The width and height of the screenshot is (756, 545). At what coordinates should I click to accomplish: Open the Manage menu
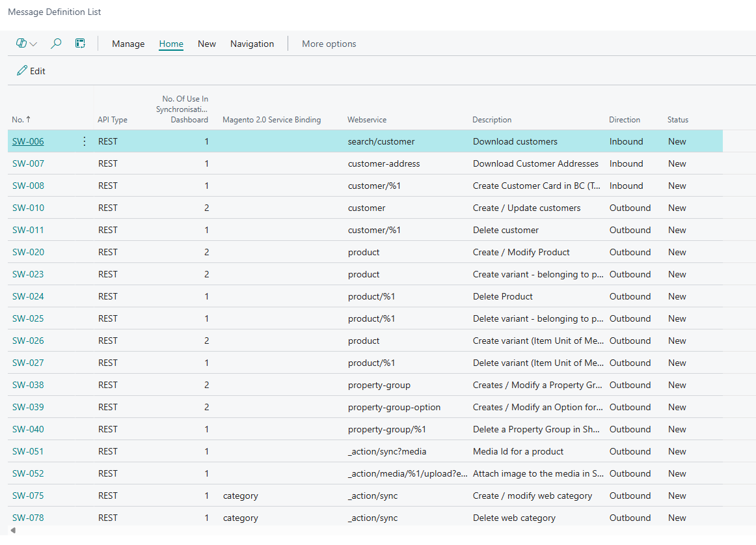point(128,44)
